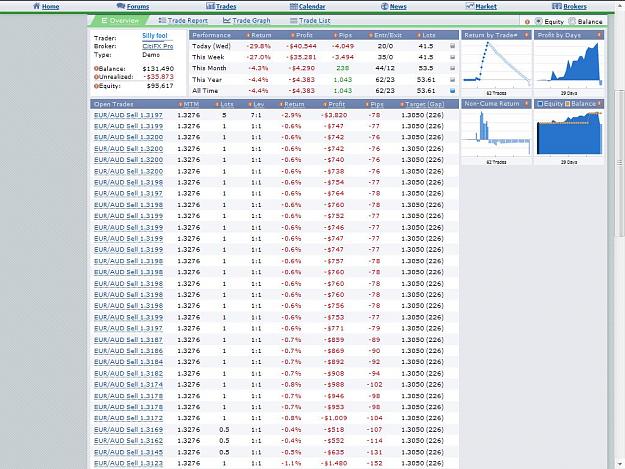Click the -$1,009 profit cell
This screenshot has width=625, height=469.
334,418
